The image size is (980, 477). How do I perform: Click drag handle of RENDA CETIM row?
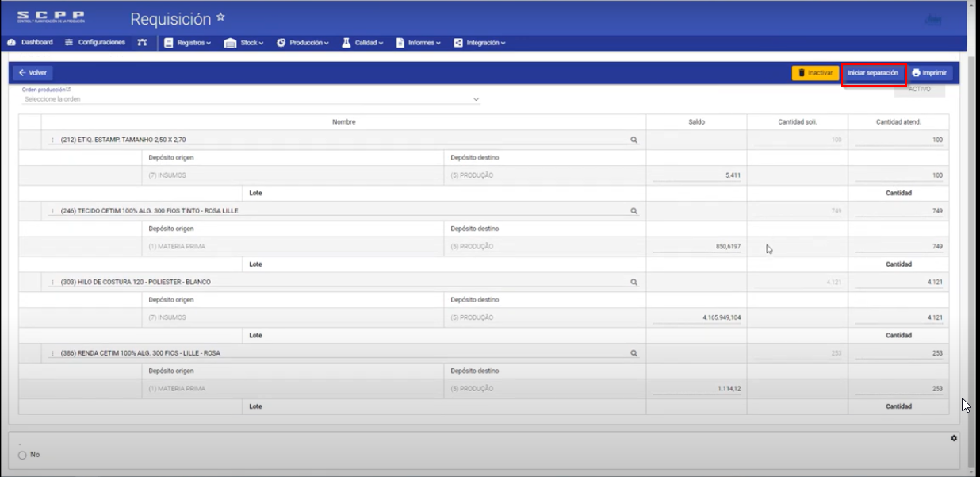[52, 353]
